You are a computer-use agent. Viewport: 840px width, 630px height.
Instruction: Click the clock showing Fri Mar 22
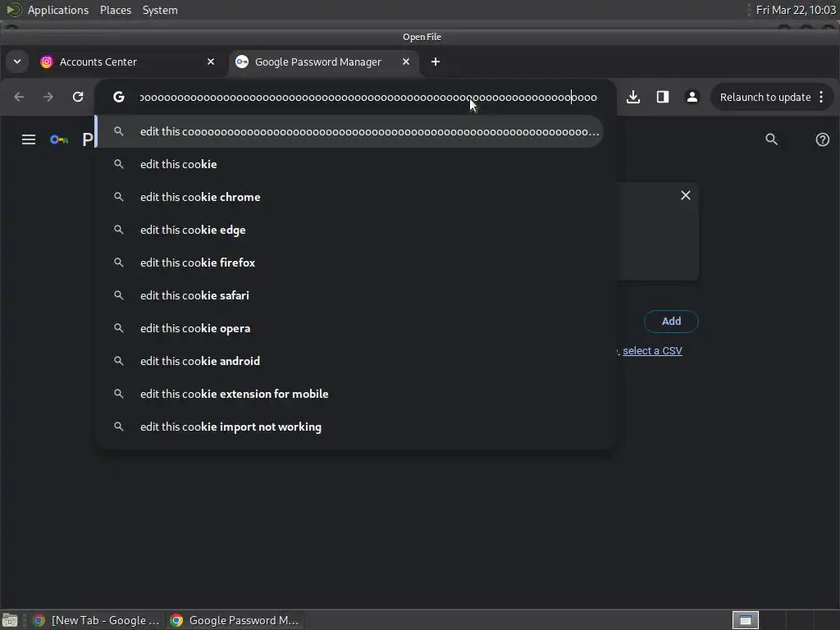796,10
